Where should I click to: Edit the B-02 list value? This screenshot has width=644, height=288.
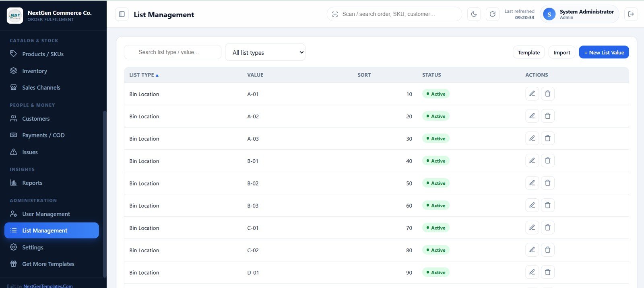(532, 183)
